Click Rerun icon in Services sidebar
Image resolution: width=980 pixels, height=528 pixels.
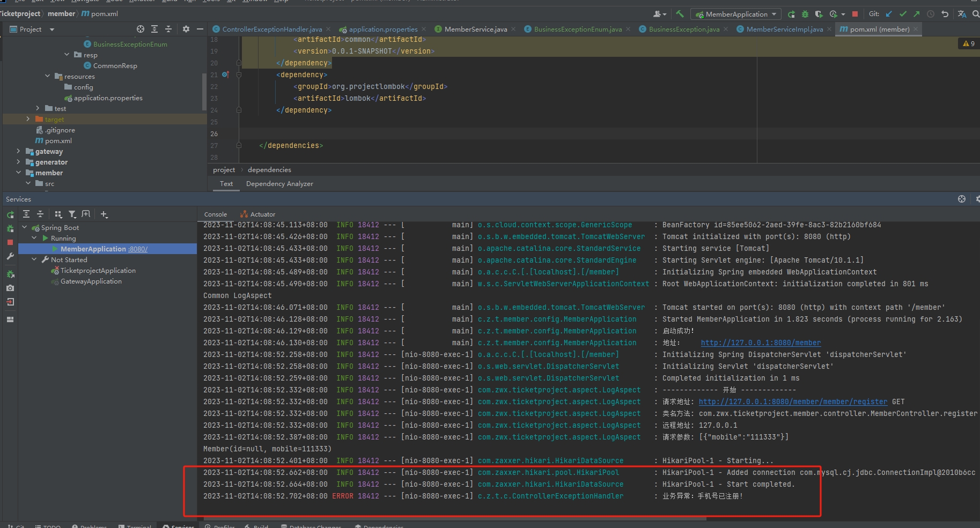coord(10,215)
